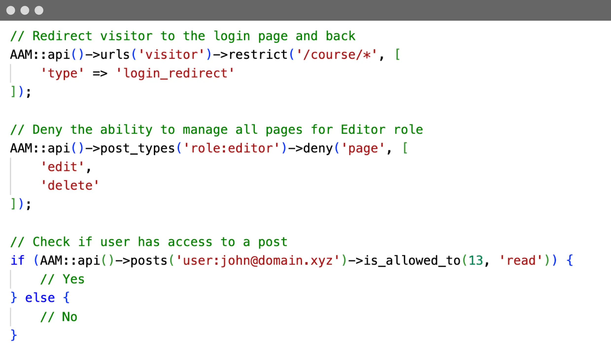Click the third gray window dot
This screenshot has height=364, width=611.
39,10
